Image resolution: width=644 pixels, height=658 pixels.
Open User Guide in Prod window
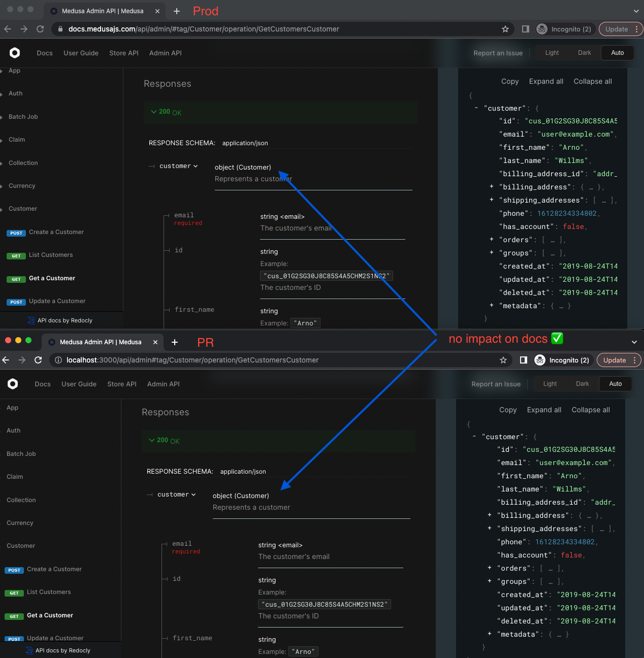(81, 53)
